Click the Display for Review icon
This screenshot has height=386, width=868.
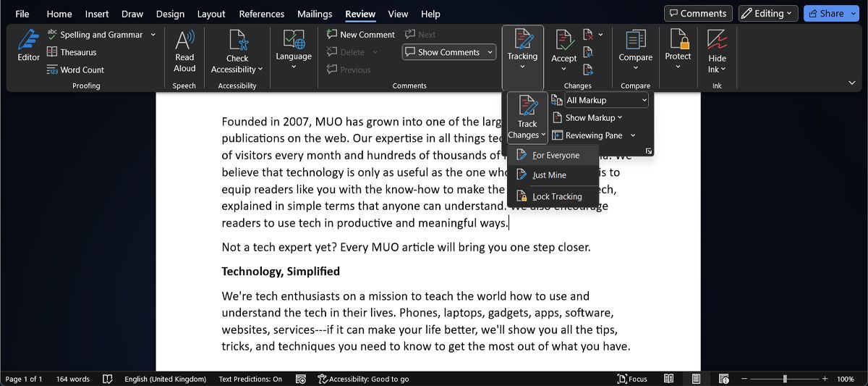[557, 100]
